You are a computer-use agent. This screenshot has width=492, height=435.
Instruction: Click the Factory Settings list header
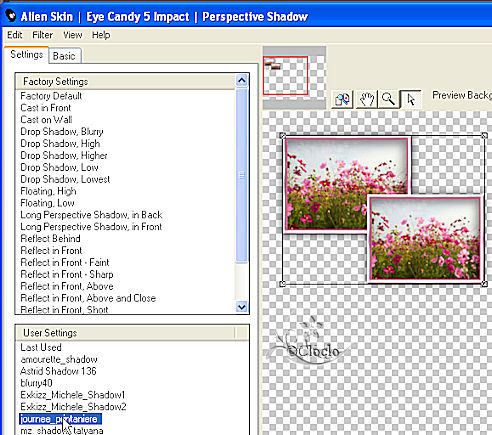pyautogui.click(x=125, y=82)
